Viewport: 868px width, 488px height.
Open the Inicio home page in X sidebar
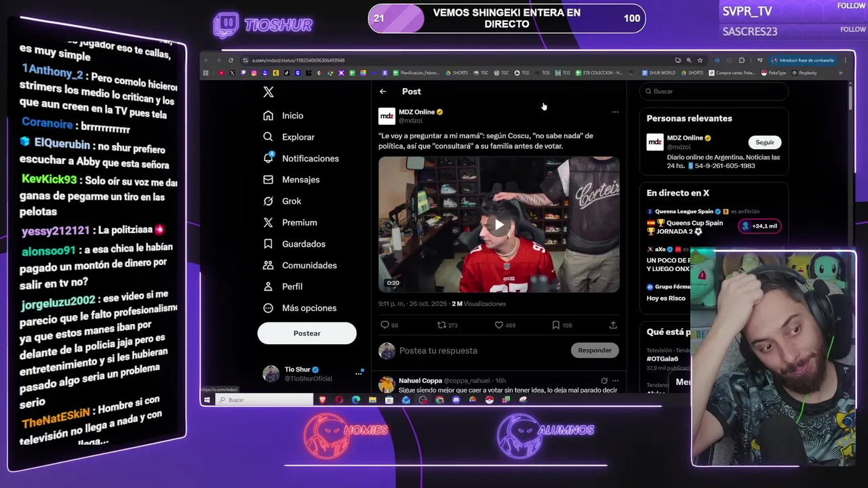point(283,116)
